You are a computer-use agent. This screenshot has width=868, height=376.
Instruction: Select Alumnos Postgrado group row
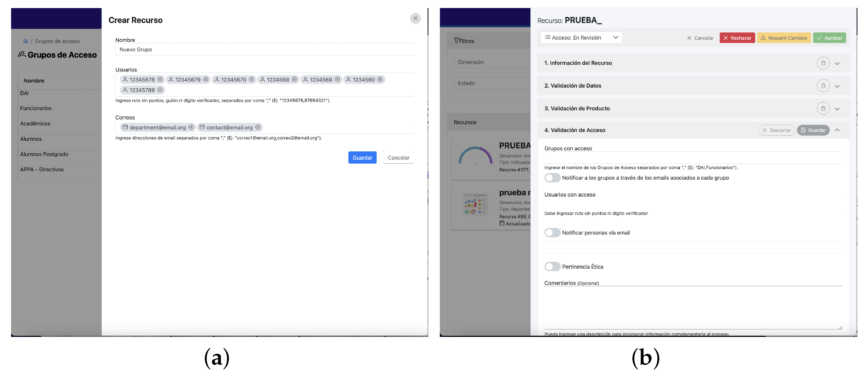(x=44, y=154)
